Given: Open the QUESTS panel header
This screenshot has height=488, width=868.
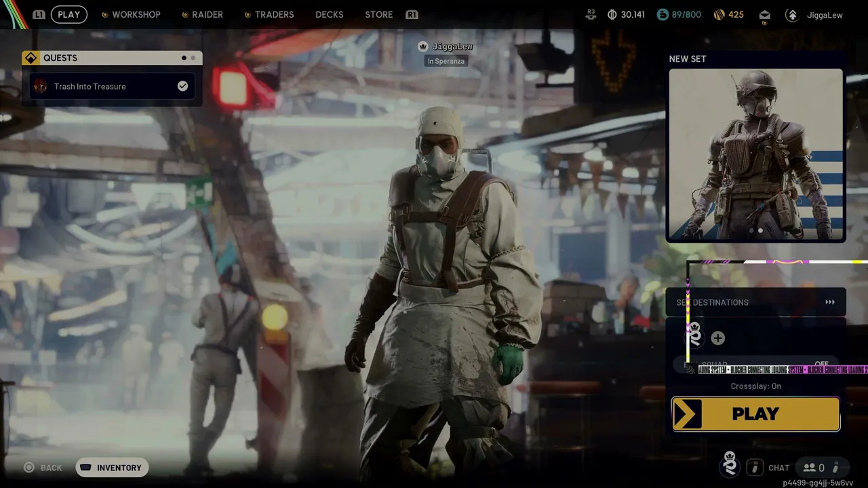Looking at the screenshot, I should [112, 58].
